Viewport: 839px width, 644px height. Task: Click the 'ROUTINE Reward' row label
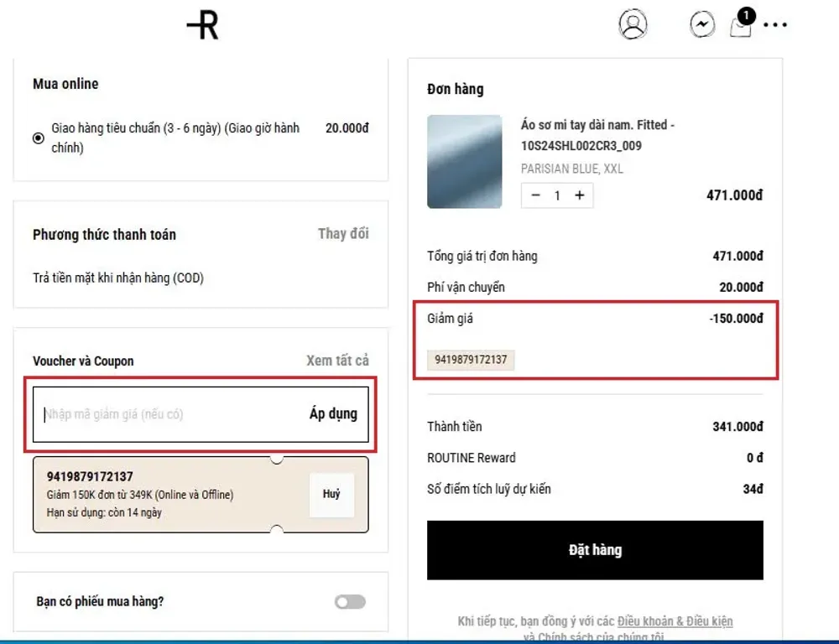(x=472, y=458)
